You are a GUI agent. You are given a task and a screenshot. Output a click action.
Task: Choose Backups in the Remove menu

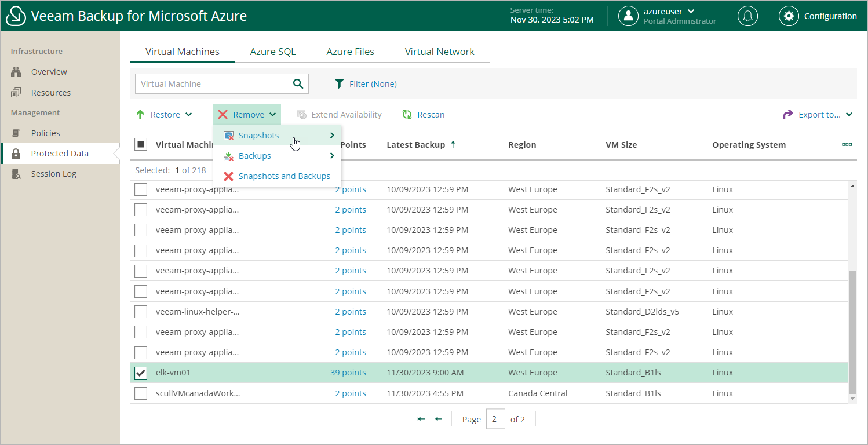[277, 156]
